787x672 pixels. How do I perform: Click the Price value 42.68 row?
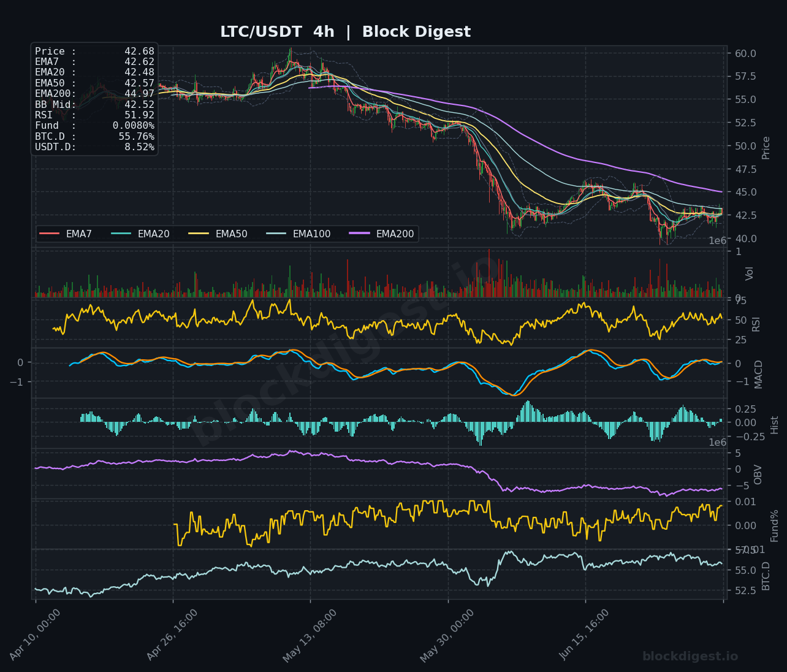94,52
